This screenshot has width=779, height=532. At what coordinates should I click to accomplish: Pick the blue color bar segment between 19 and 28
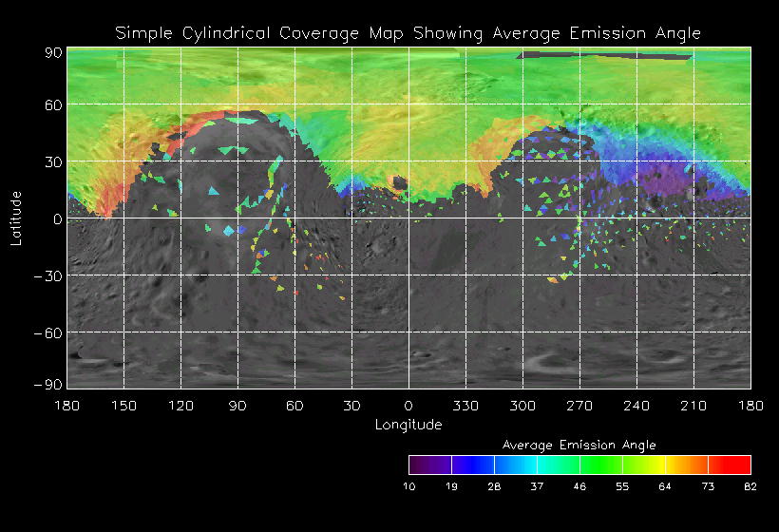point(472,465)
